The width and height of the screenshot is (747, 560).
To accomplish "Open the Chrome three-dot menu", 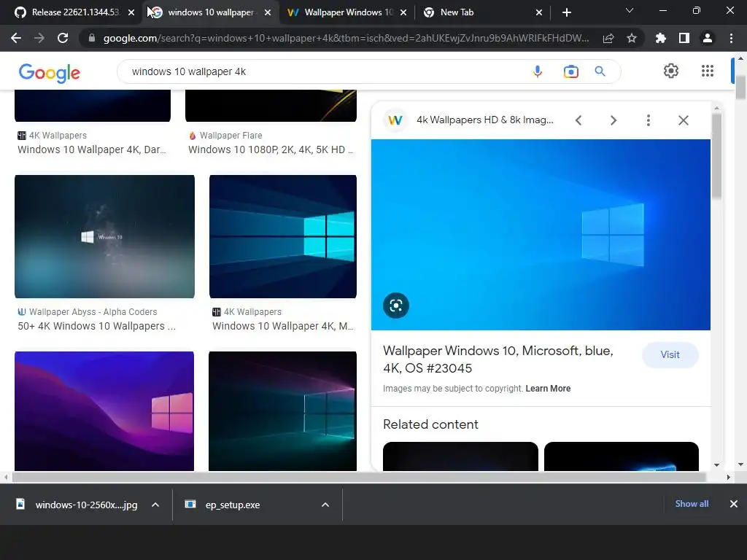I will pos(731,38).
